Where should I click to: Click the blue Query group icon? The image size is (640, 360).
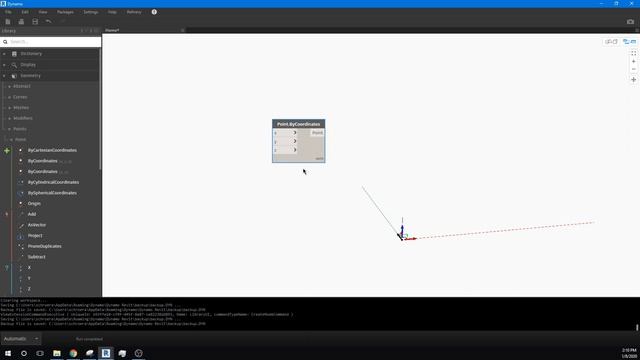7,268
